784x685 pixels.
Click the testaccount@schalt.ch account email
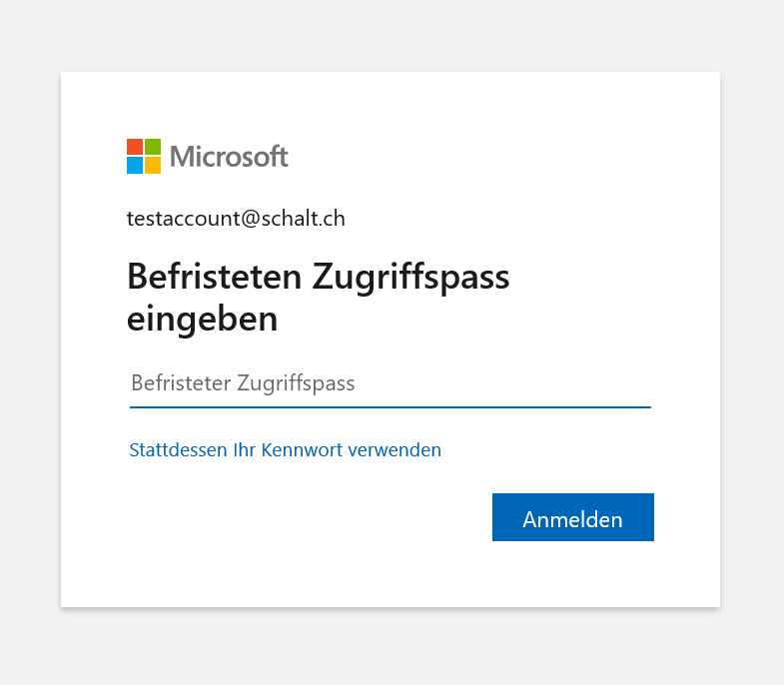[236, 219]
